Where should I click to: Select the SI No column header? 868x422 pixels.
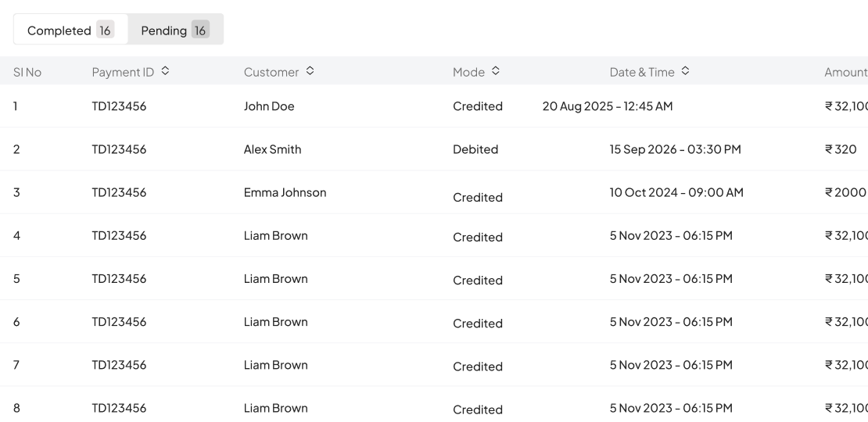[x=27, y=73]
